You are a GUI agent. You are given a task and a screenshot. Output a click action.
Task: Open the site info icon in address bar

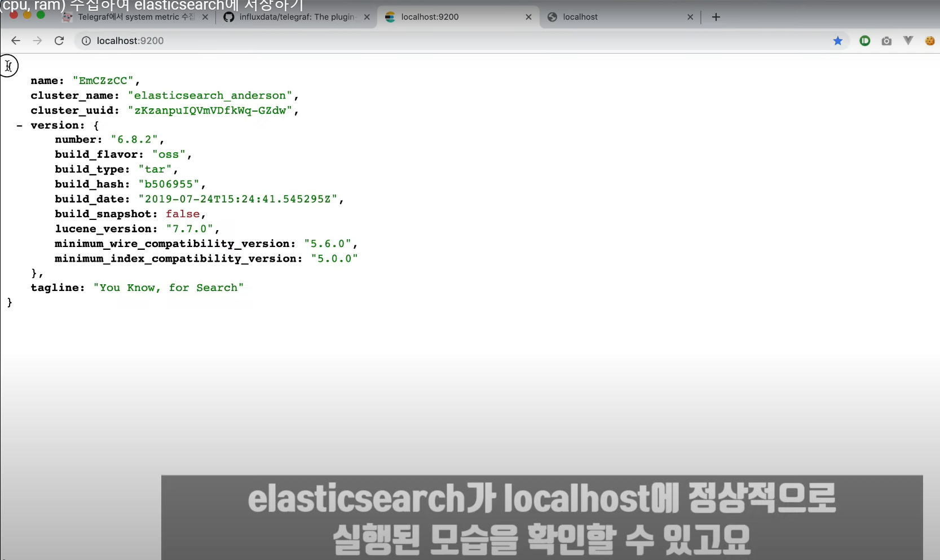86,41
